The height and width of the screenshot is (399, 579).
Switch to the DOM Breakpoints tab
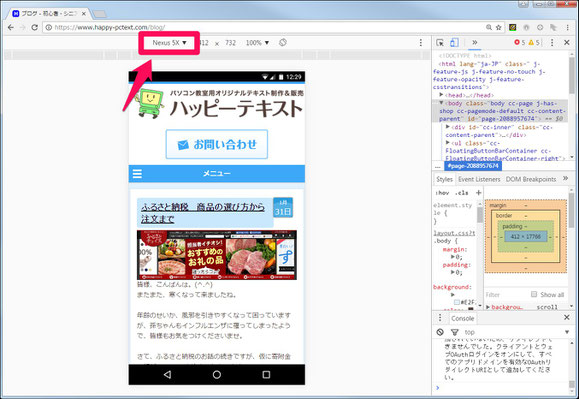531,179
